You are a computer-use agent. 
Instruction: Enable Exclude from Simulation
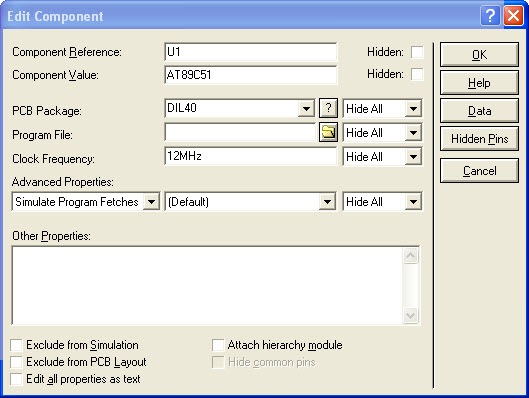click(x=16, y=345)
